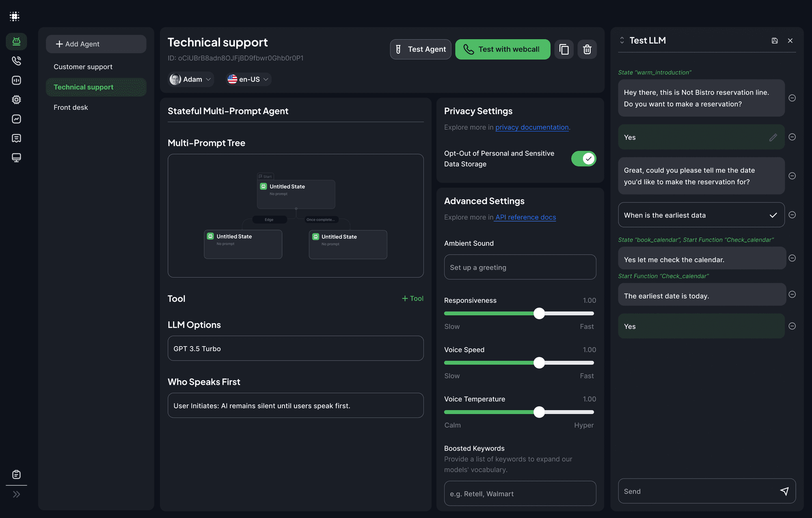
Task: Open the privacy documentation link
Action: (x=531, y=127)
